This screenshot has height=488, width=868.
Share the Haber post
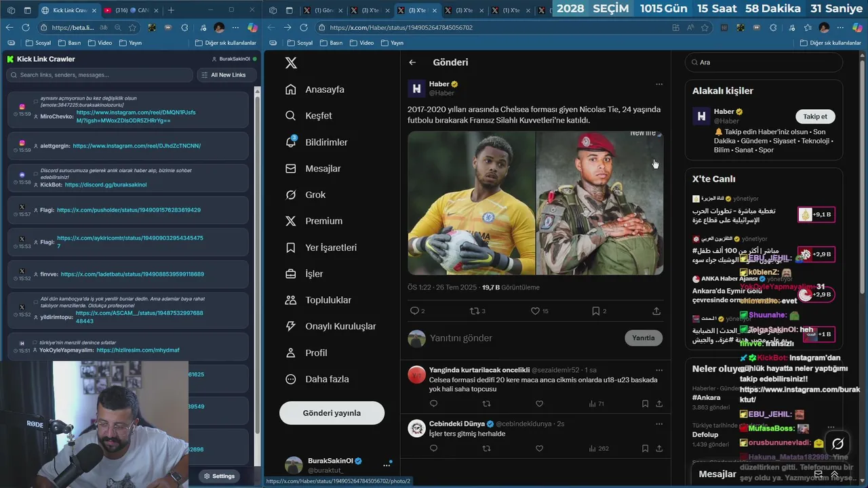point(656,311)
